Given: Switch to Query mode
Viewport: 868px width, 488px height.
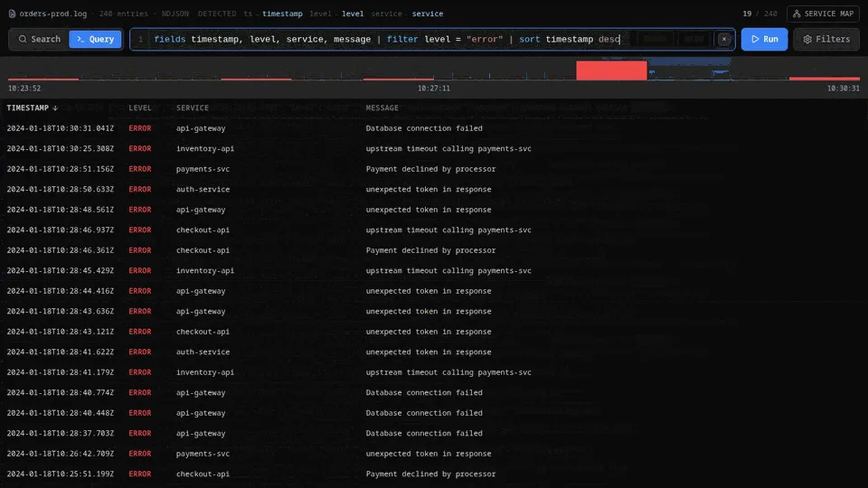Looking at the screenshot, I should tap(95, 39).
